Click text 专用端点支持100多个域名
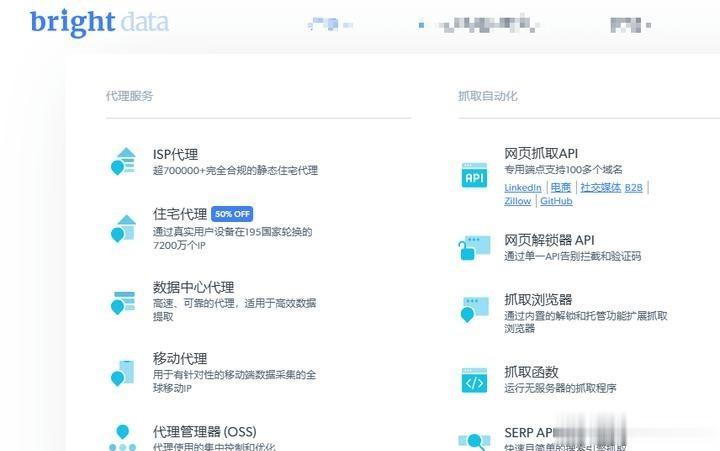Image resolution: width=720 pixels, height=451 pixels. coord(563,169)
